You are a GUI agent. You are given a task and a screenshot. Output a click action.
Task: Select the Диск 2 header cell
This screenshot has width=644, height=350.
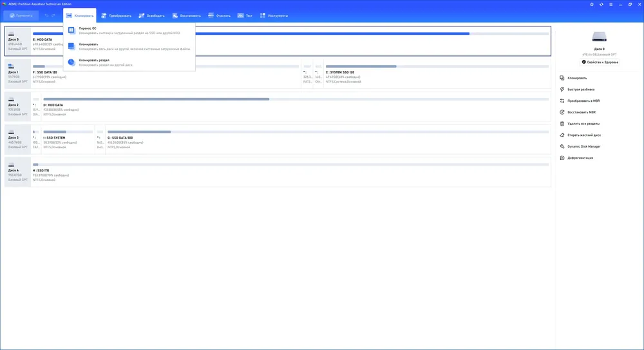point(17,106)
